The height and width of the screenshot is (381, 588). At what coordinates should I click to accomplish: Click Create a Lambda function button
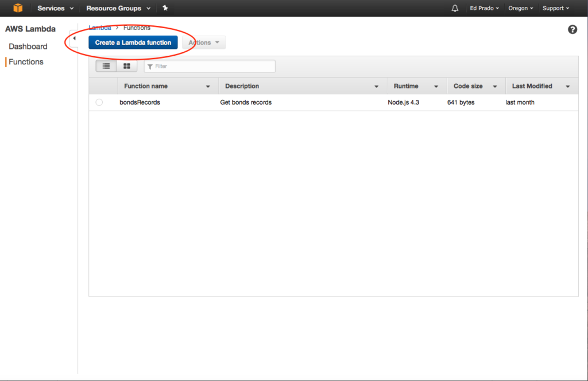[133, 43]
